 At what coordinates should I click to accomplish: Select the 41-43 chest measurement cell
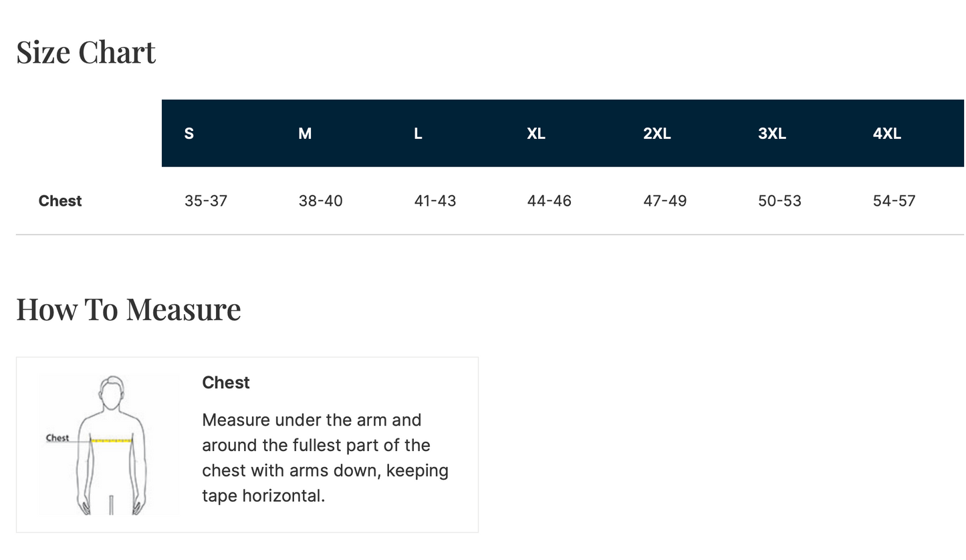coord(435,201)
